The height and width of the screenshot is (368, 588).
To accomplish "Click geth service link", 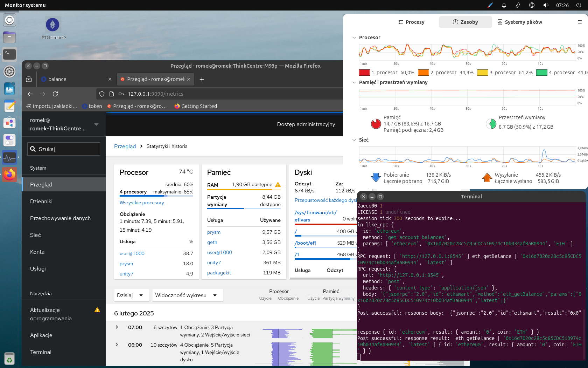I will [212, 242].
